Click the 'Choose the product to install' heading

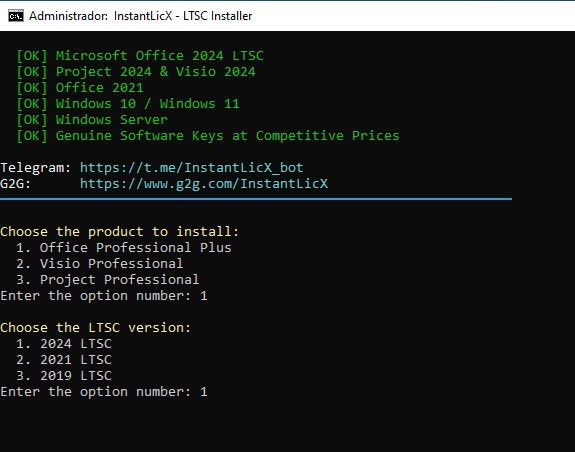tap(120, 232)
